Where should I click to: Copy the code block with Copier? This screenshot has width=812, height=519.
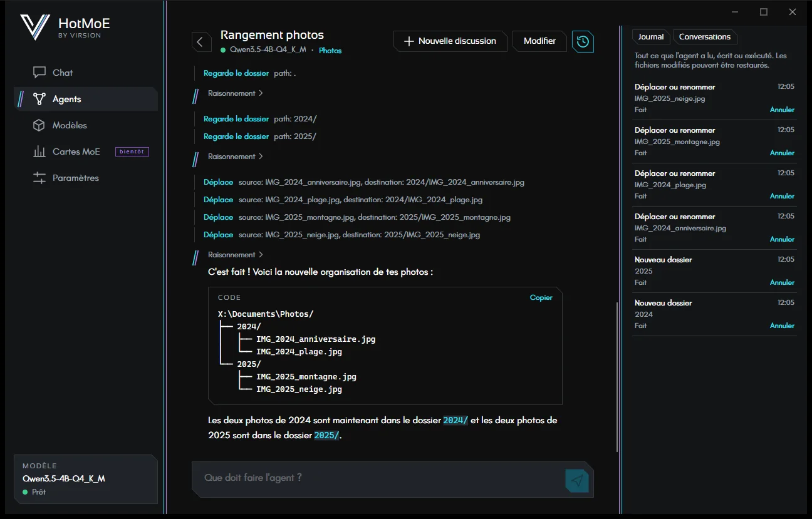pyautogui.click(x=541, y=297)
